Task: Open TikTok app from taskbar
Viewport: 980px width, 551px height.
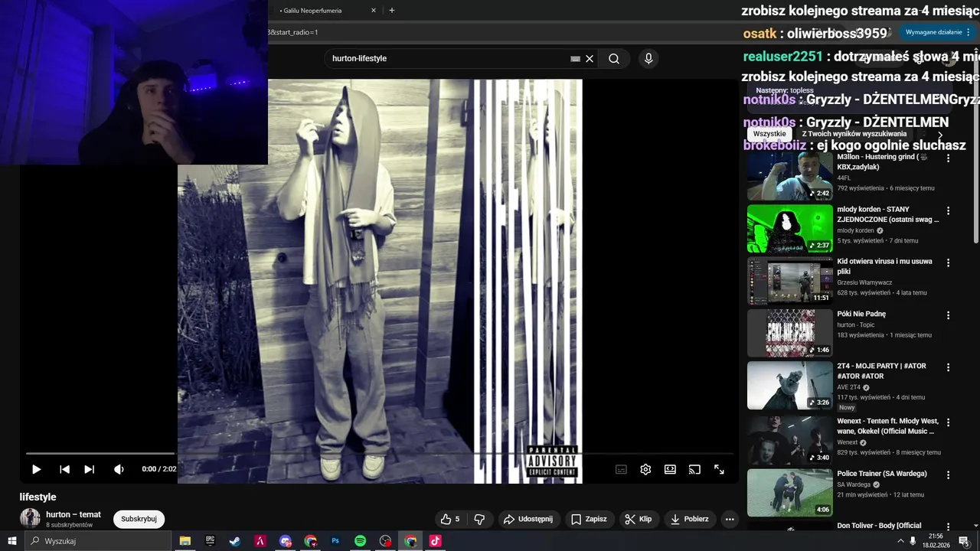Action: point(435,541)
